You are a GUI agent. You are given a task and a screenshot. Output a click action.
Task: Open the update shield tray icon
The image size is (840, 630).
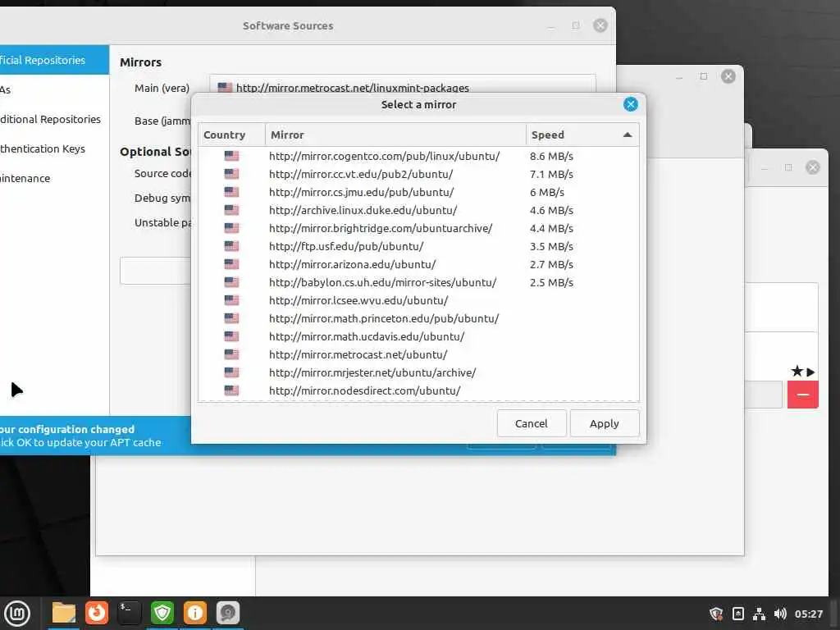tap(716, 614)
